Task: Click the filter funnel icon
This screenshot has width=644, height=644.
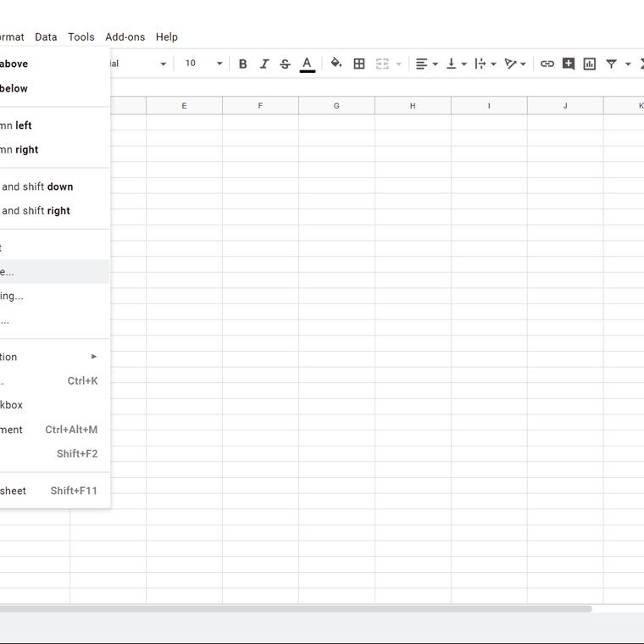Action: 611,64
